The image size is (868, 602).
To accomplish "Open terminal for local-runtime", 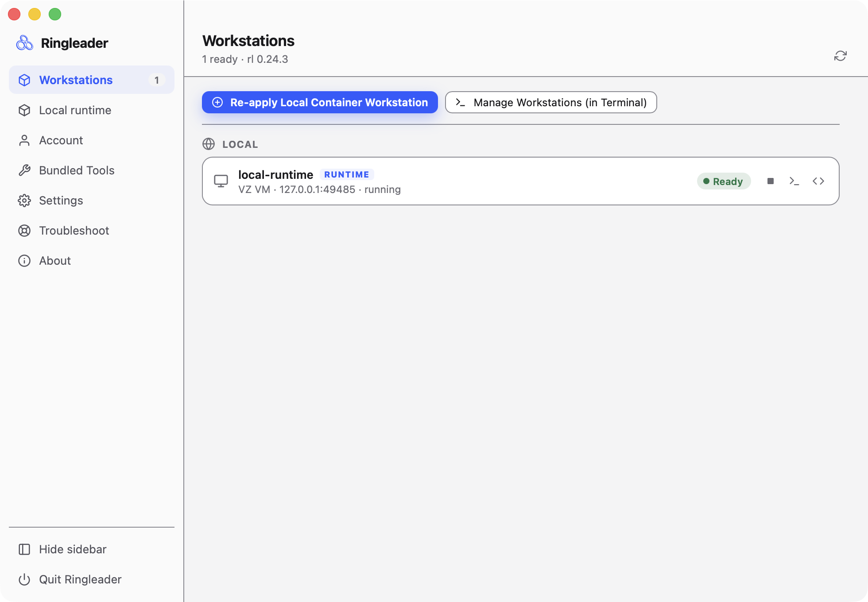I will point(794,181).
